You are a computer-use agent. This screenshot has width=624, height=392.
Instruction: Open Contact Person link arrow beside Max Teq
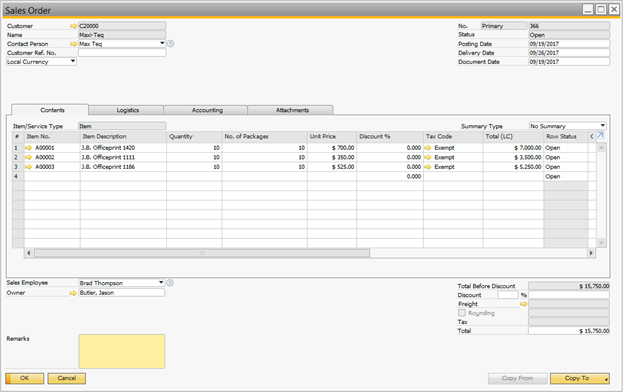[x=73, y=44]
